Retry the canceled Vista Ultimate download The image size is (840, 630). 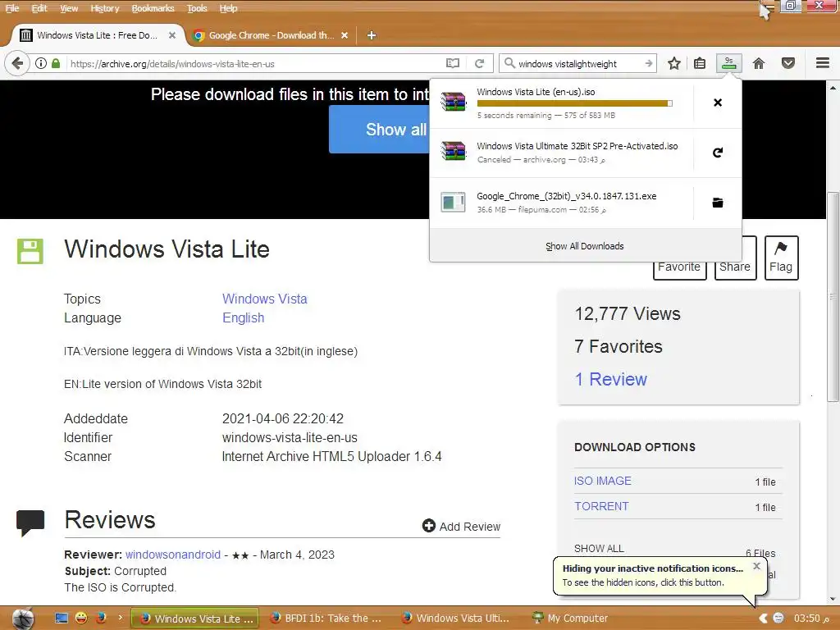718,153
